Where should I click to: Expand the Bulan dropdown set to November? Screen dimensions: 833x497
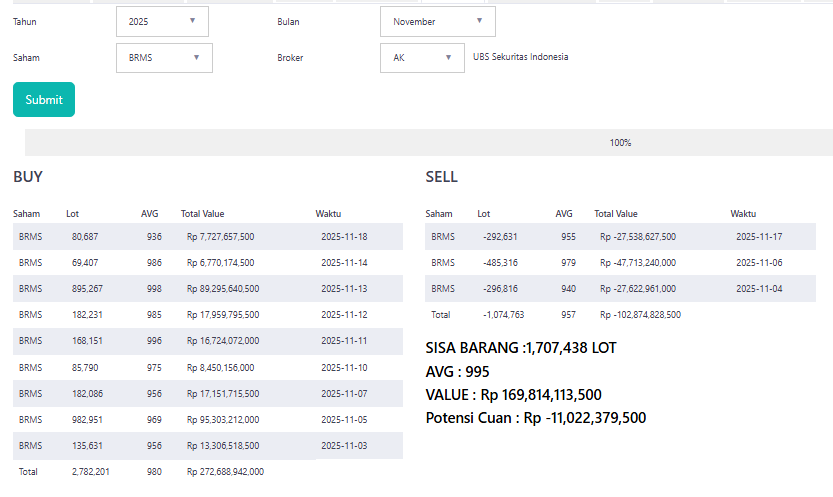[x=437, y=21]
